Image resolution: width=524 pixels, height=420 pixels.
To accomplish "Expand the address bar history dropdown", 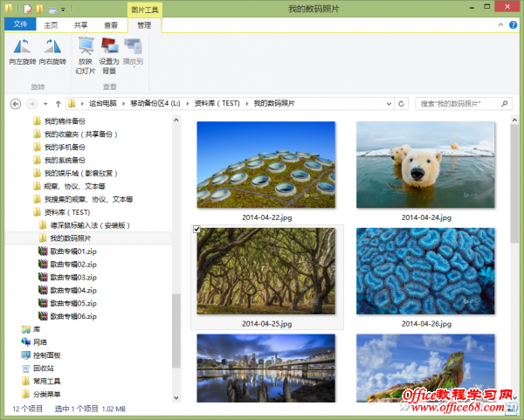I will coord(389,104).
